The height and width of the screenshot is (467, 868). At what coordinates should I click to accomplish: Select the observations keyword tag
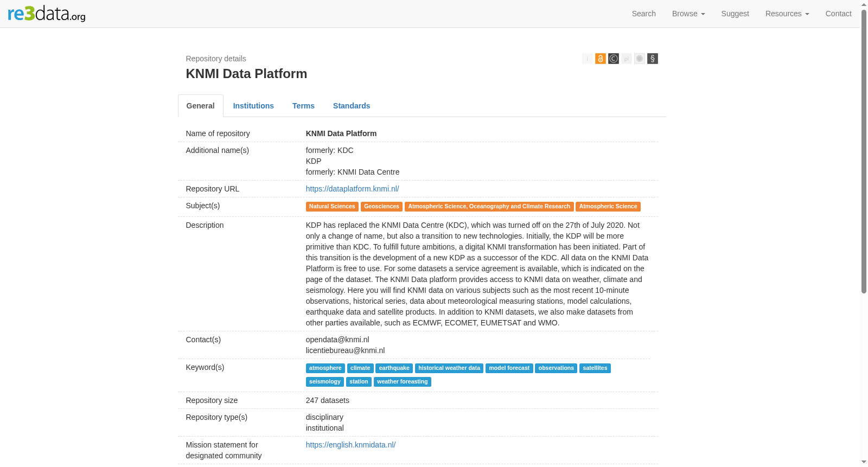click(556, 368)
